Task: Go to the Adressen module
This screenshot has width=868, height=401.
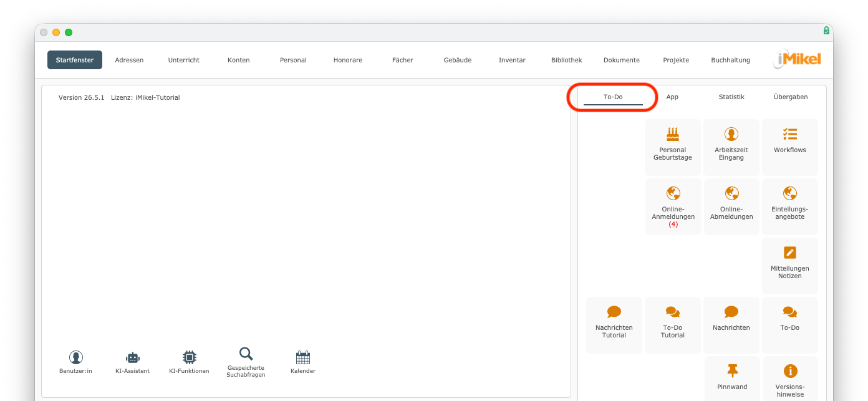Action: [129, 60]
